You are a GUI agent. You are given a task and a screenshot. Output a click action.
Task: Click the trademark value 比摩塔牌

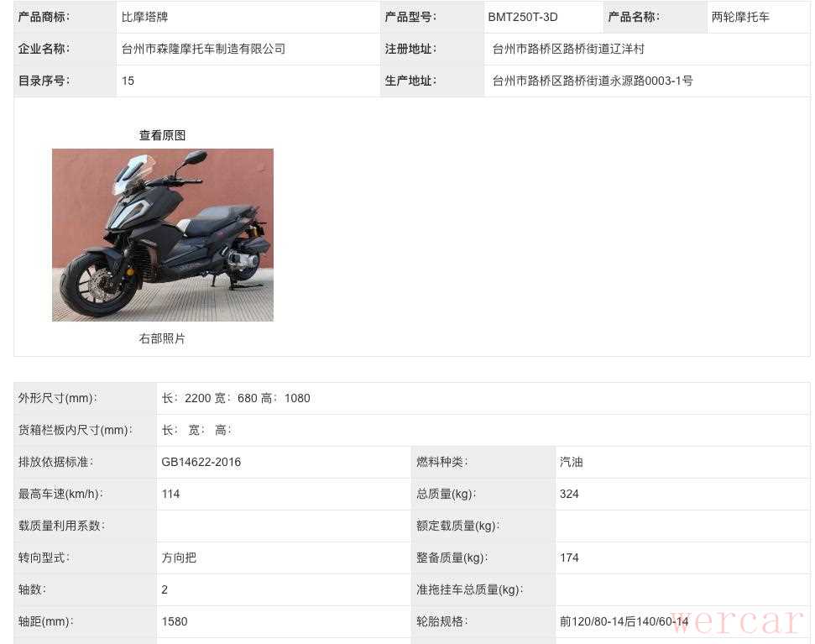(144, 17)
